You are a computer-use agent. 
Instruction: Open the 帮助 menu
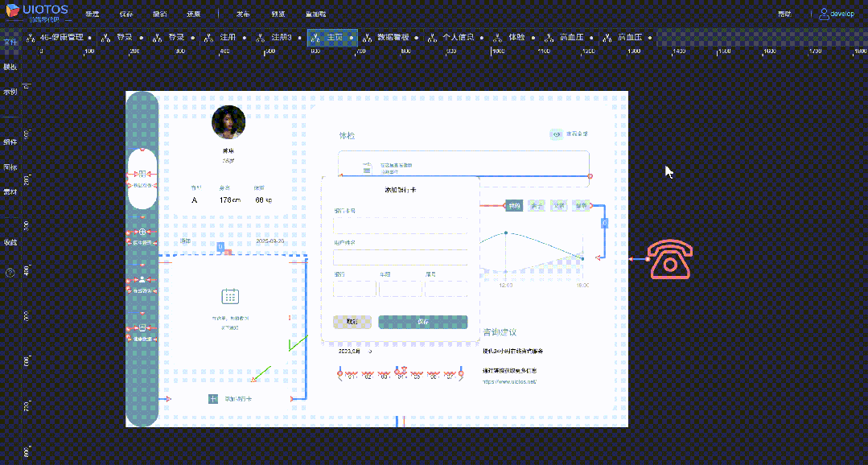point(784,14)
